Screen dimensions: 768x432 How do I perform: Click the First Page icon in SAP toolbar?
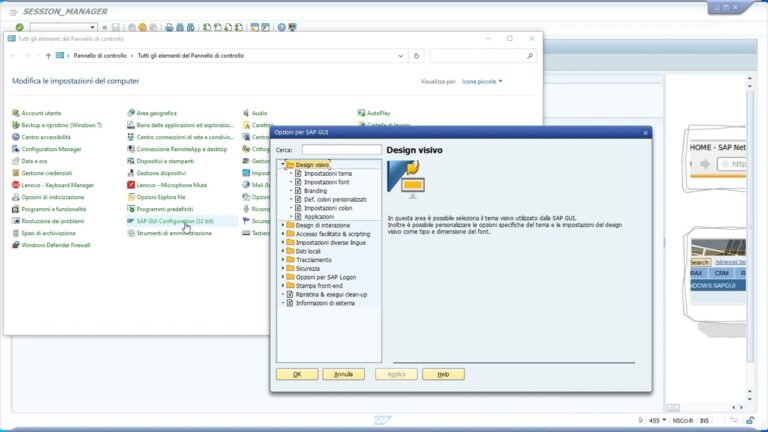(207, 27)
